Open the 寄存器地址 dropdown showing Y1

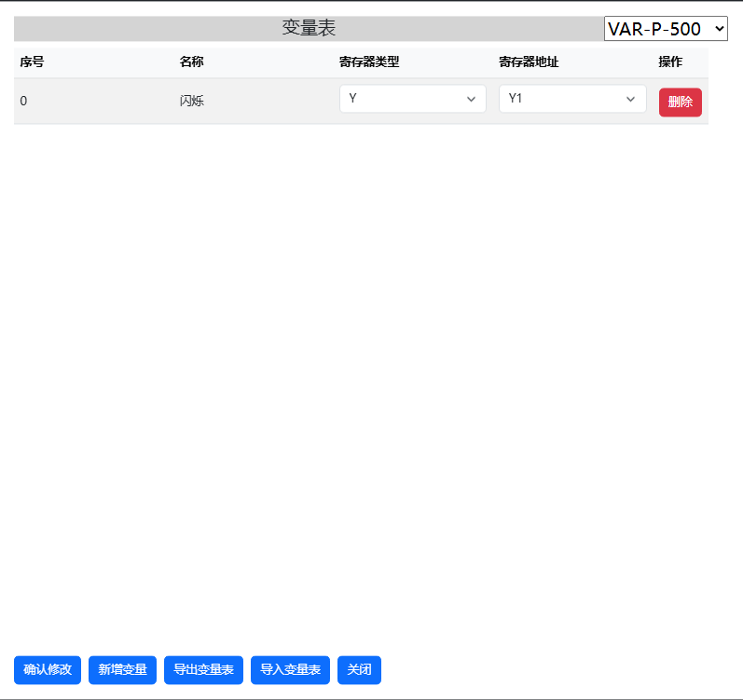[x=571, y=99]
